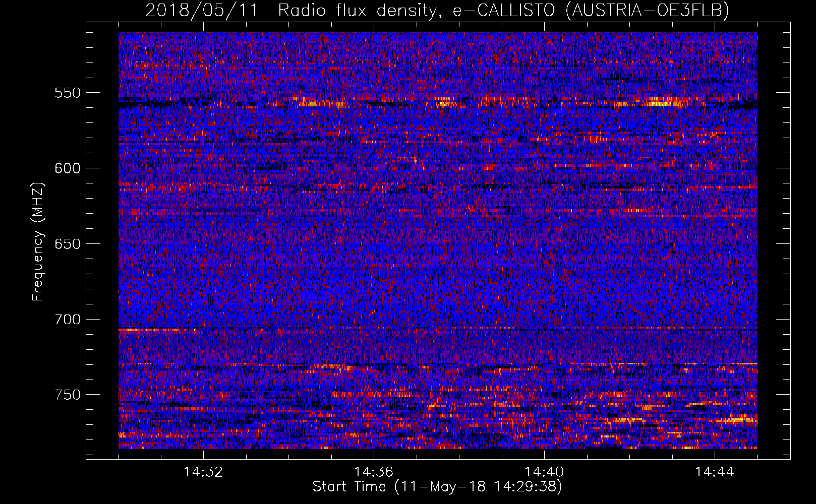The width and height of the screenshot is (816, 504).
Task: Click the 600 frequency tick label
Action: (67, 168)
